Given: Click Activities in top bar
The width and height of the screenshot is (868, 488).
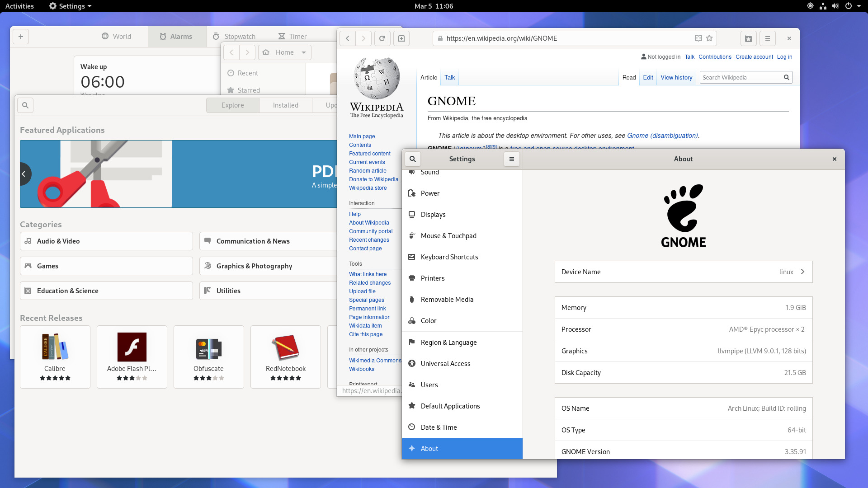Looking at the screenshot, I should [x=19, y=6].
